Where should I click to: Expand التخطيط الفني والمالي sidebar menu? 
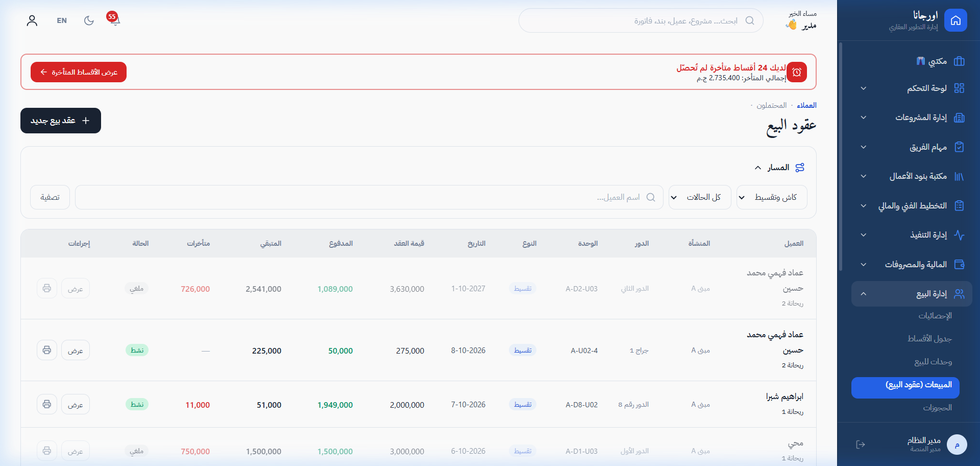tap(912, 206)
